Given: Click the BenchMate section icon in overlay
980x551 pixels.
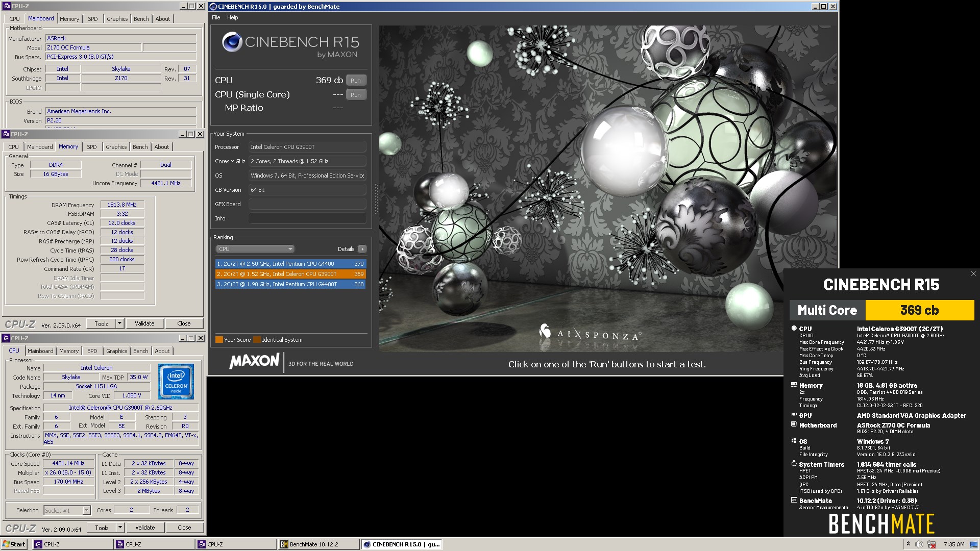Looking at the screenshot, I should [794, 500].
